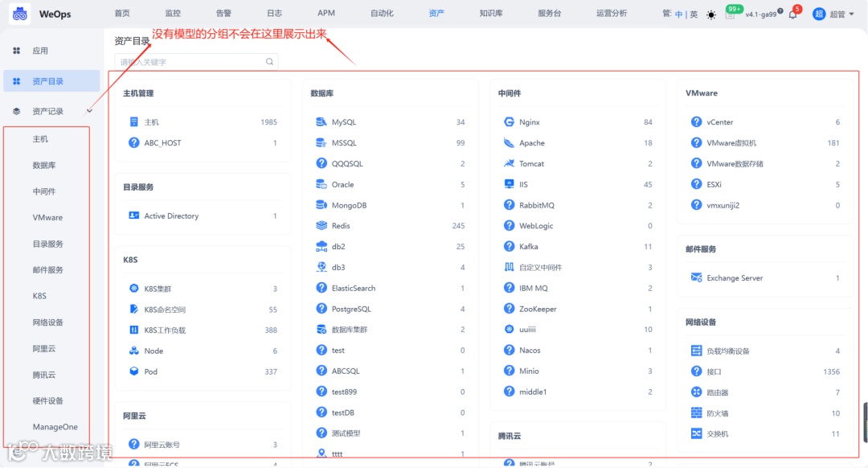The height and width of the screenshot is (468, 868).
Task: Open the 自动化 top menu
Action: (x=382, y=14)
